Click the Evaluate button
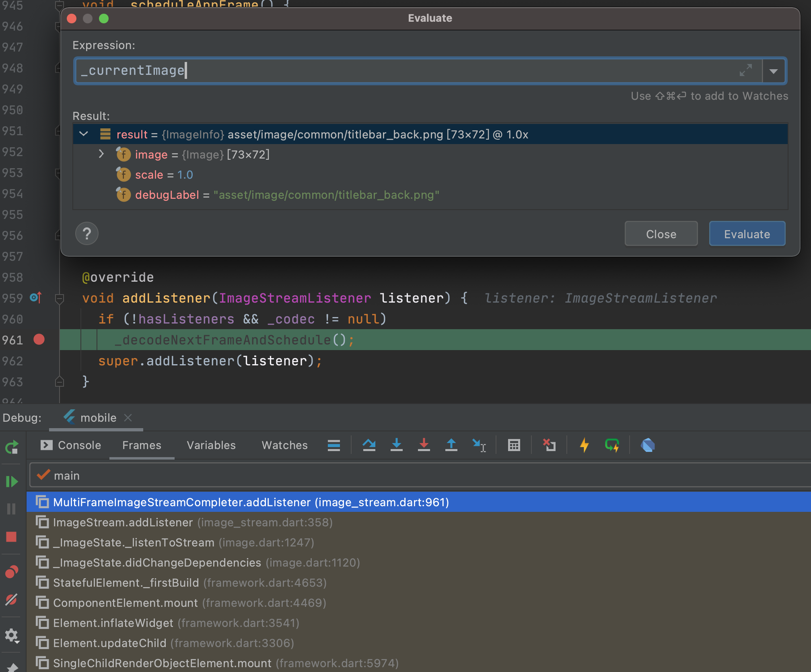 click(x=747, y=234)
